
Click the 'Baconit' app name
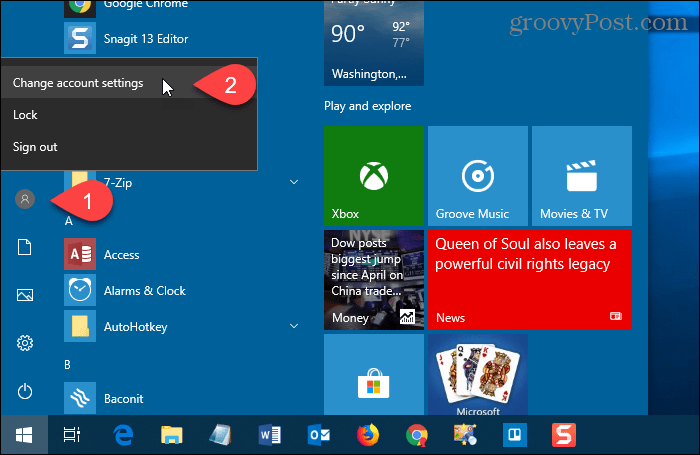[124, 399]
